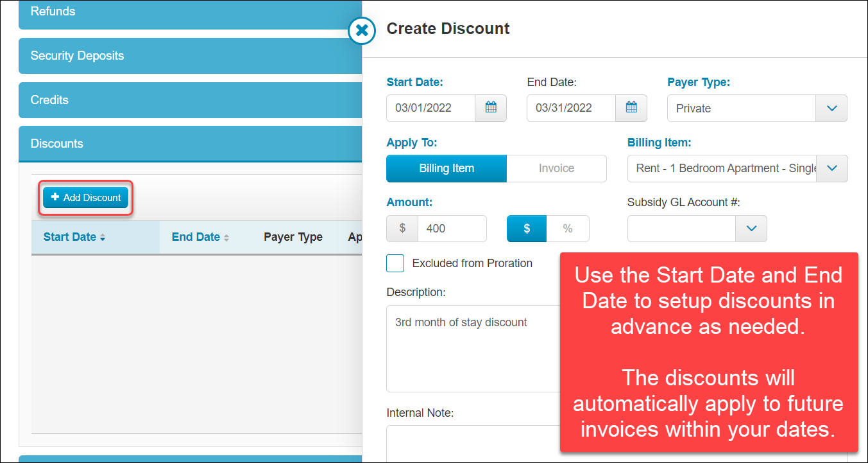This screenshot has height=463, width=868.
Task: Click the Description text area
Action: coord(473,349)
